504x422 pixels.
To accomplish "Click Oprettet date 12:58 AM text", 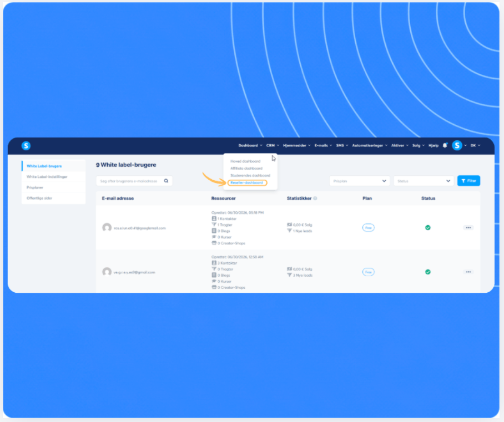I will tap(237, 257).
